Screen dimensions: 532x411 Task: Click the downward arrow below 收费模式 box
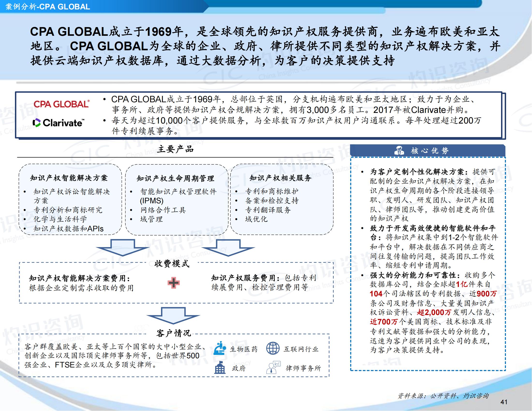pos(173,315)
